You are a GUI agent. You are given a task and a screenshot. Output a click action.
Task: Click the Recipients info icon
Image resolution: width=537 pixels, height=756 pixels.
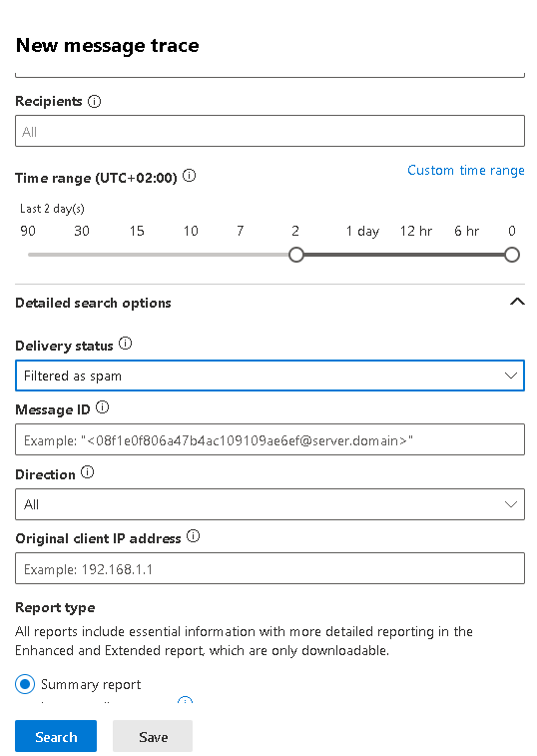click(95, 101)
